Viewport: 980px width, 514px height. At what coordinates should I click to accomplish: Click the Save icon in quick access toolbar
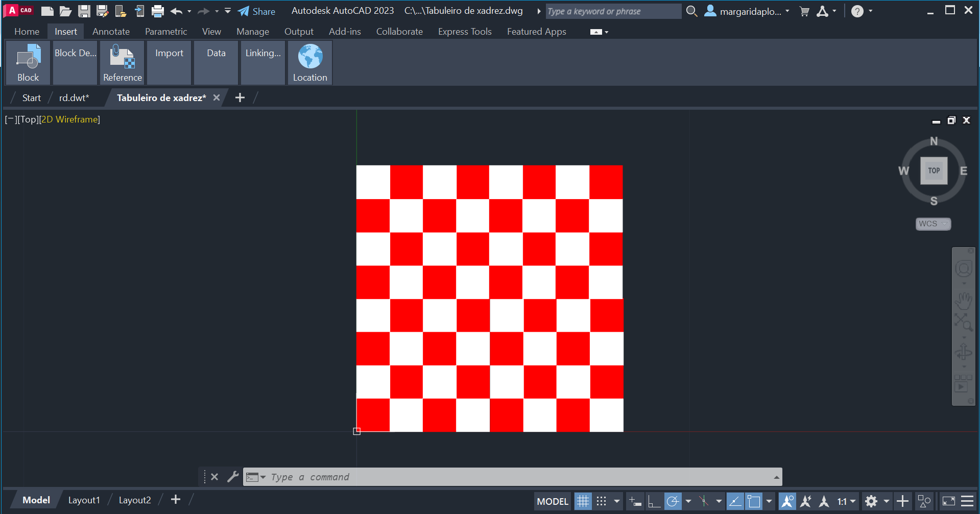84,11
